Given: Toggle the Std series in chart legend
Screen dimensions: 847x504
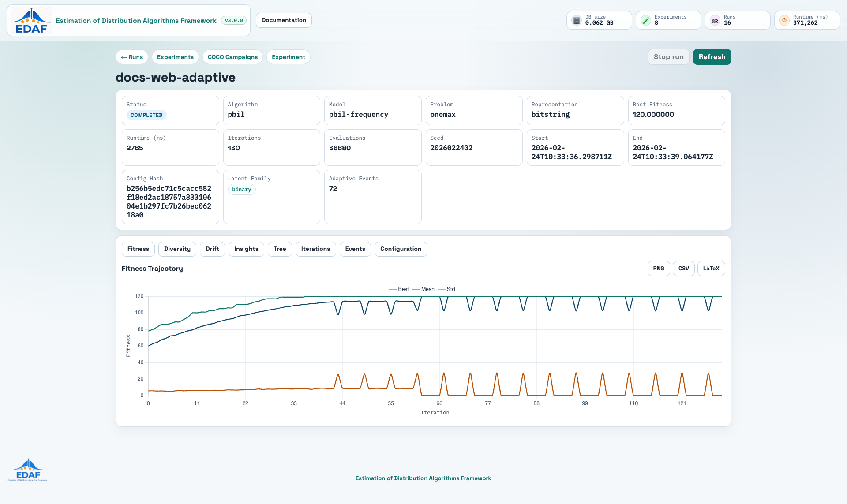Looking at the screenshot, I should pyautogui.click(x=446, y=289).
